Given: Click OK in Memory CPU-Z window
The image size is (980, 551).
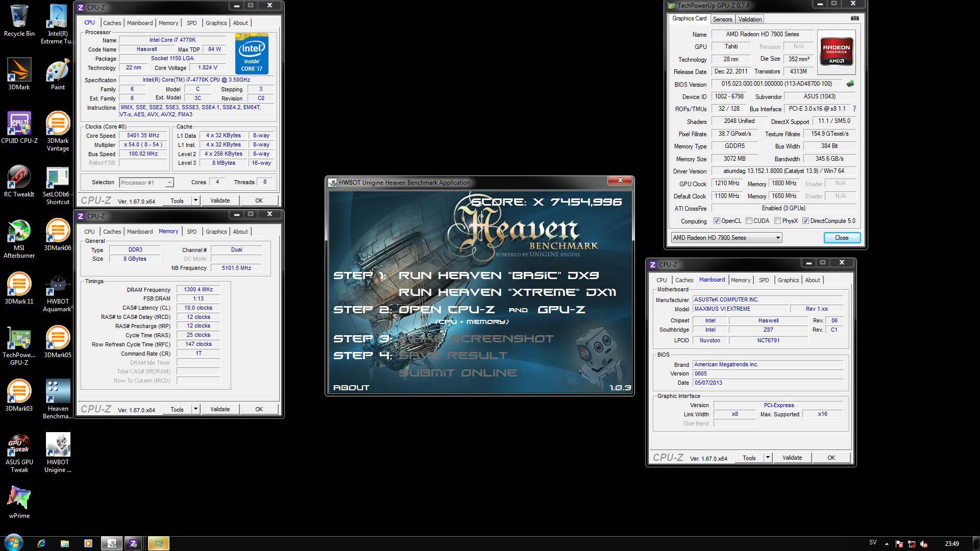Looking at the screenshot, I should [x=259, y=409].
